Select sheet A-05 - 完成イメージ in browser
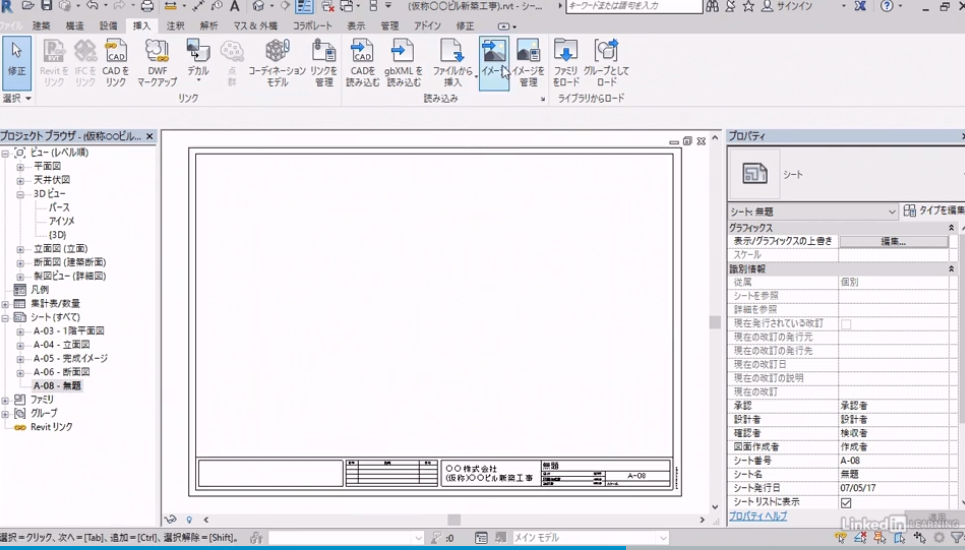Screen dimensions: 965x550 [x=70, y=358]
